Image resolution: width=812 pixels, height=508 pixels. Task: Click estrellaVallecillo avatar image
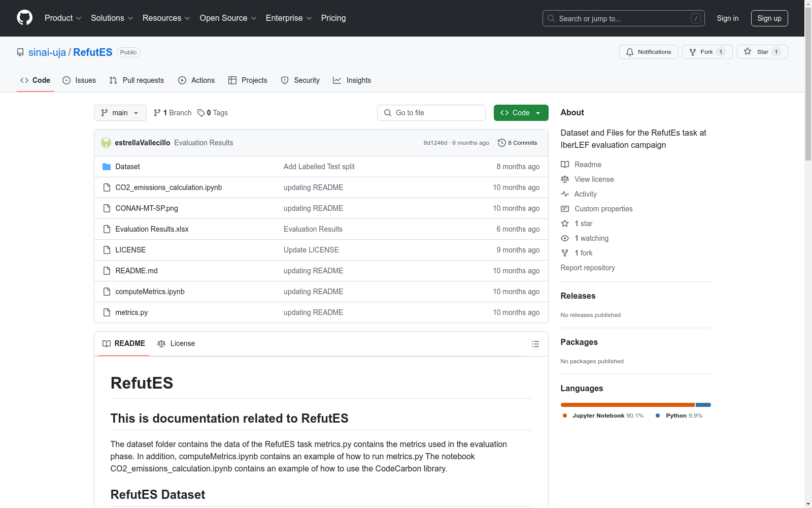click(x=106, y=143)
